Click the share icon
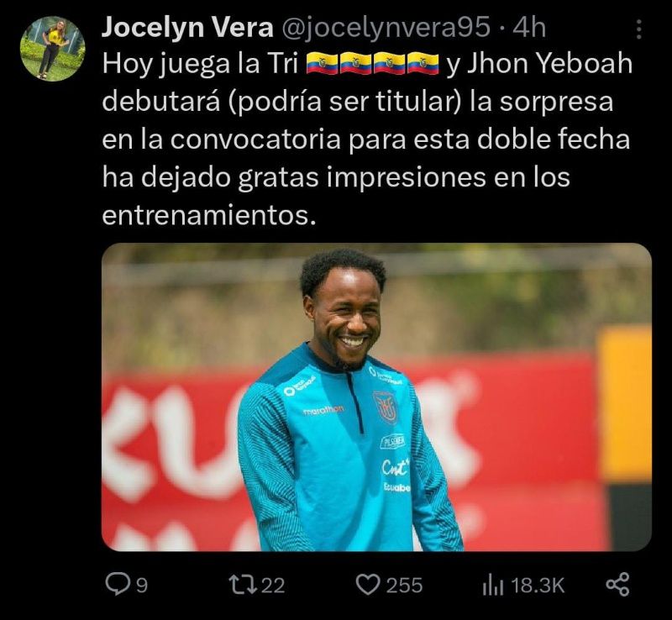Screen dimensions: 672x620 617,585
